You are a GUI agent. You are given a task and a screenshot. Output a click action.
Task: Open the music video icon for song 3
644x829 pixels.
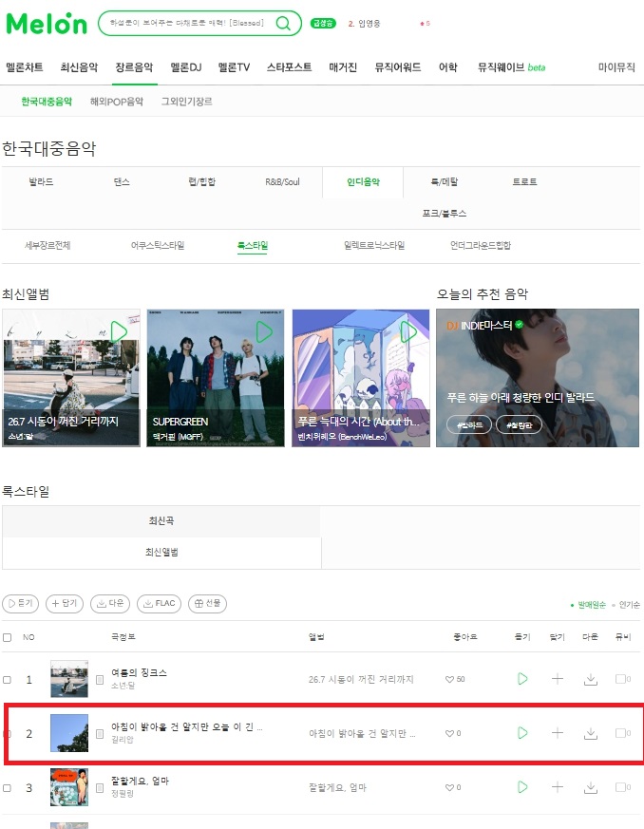(622, 787)
